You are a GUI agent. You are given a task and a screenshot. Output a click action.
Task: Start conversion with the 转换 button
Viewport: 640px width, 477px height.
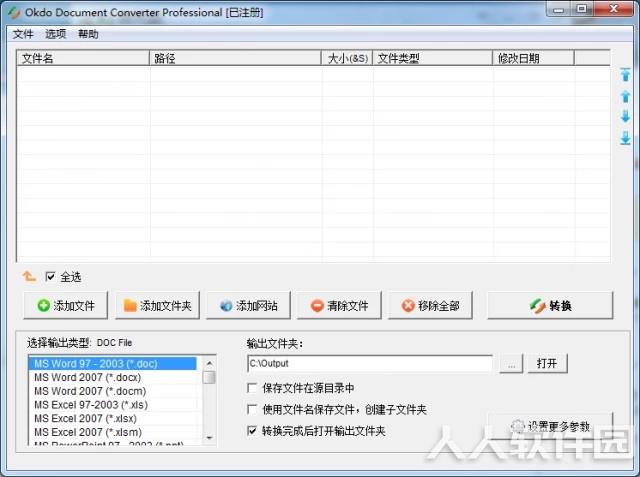550,305
